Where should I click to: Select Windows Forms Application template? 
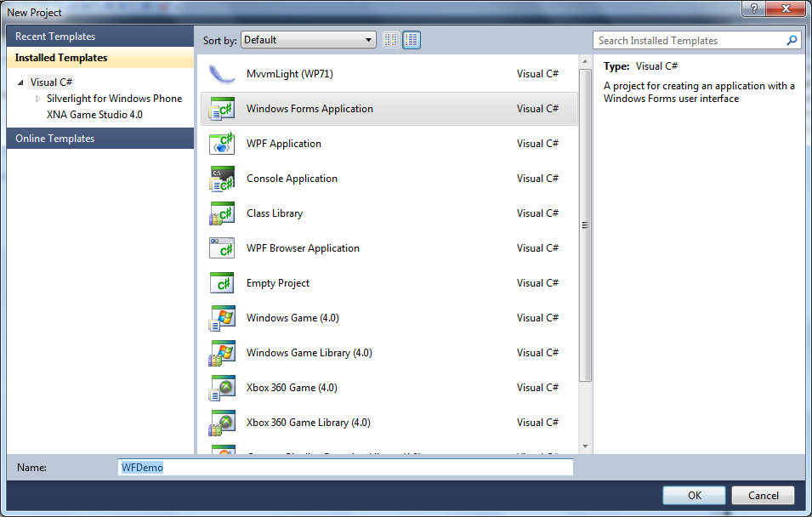pyautogui.click(x=389, y=109)
